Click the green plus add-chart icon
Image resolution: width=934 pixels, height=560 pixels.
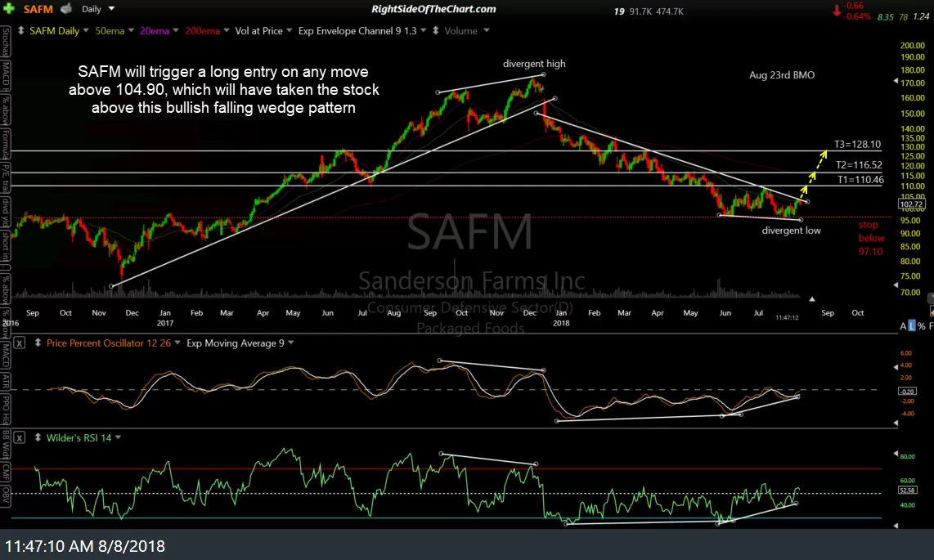click(x=9, y=9)
